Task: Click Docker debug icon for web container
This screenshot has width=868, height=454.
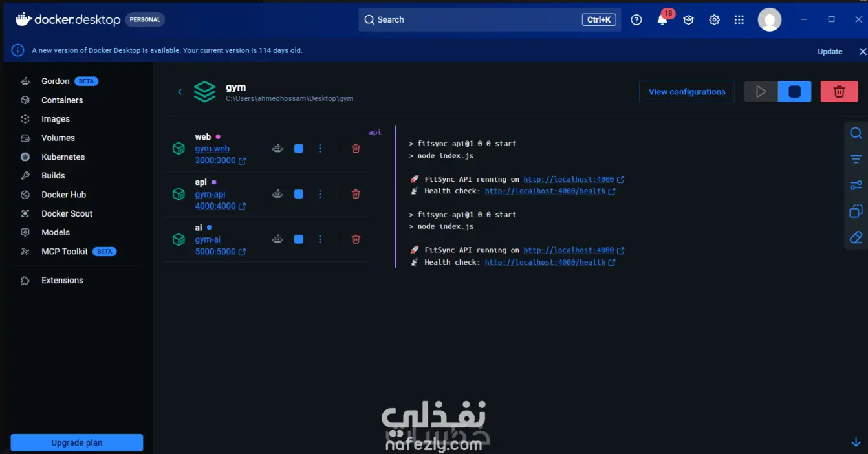Action: [x=277, y=149]
